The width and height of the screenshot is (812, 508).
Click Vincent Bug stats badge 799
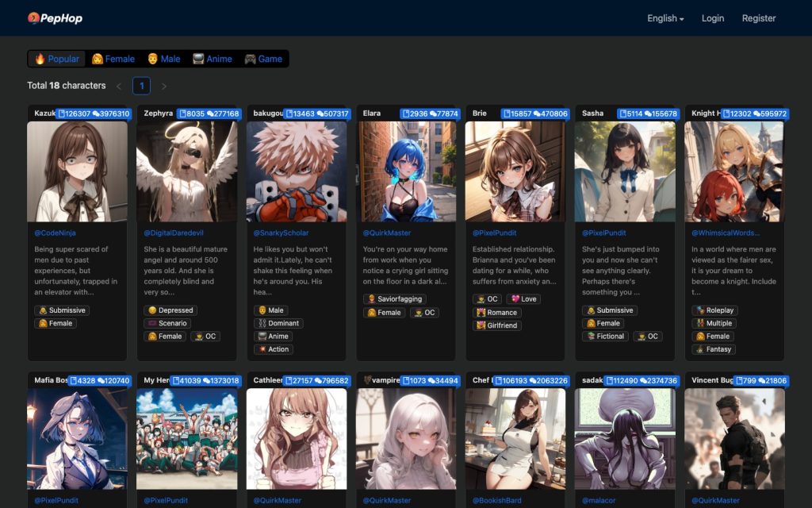[x=760, y=380]
